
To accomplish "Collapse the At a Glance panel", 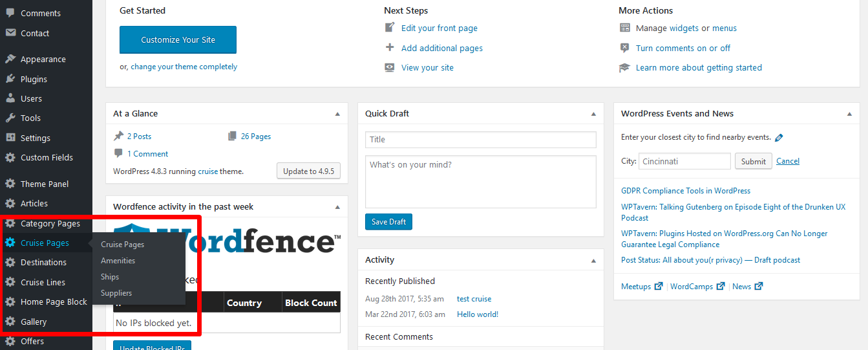I will [337, 114].
